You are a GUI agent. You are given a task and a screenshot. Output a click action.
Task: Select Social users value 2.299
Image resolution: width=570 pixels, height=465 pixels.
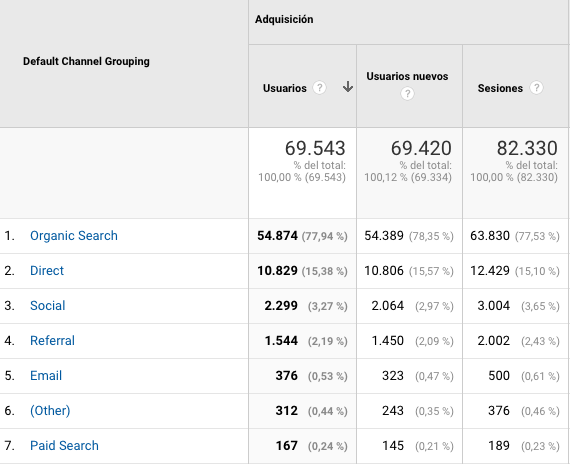pos(281,305)
